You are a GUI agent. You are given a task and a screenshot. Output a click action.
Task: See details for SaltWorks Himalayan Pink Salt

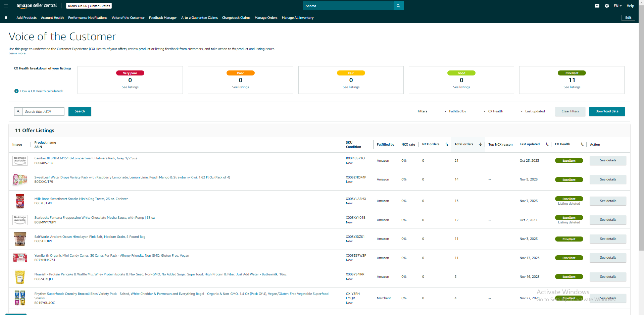coord(608,239)
